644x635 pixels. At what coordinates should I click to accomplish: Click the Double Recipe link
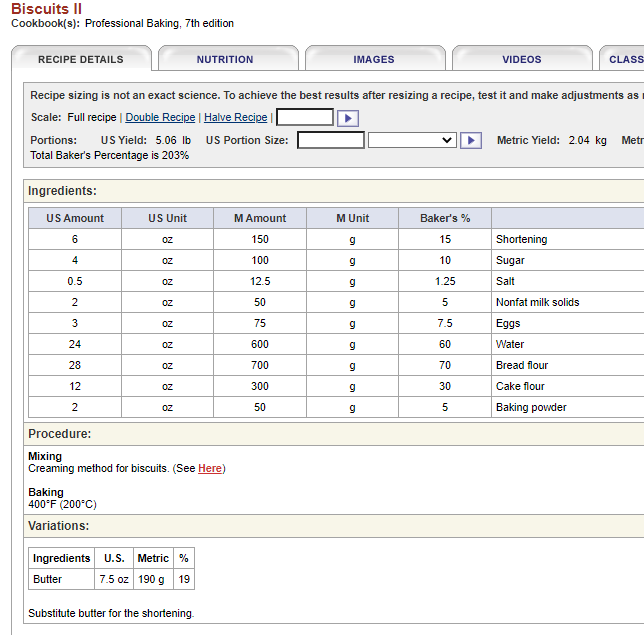160,117
